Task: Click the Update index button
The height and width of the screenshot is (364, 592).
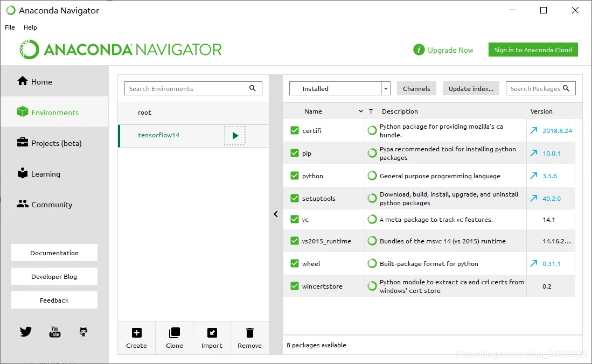Action: tap(471, 88)
